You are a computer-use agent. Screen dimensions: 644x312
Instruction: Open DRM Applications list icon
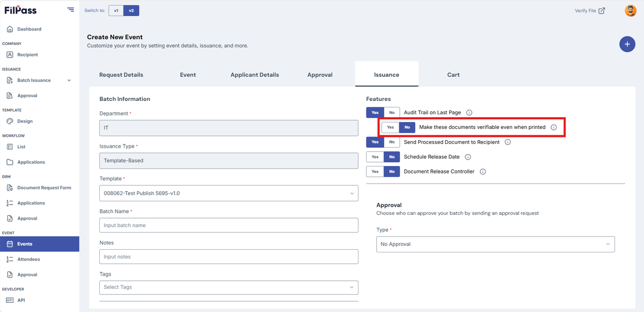click(10, 203)
